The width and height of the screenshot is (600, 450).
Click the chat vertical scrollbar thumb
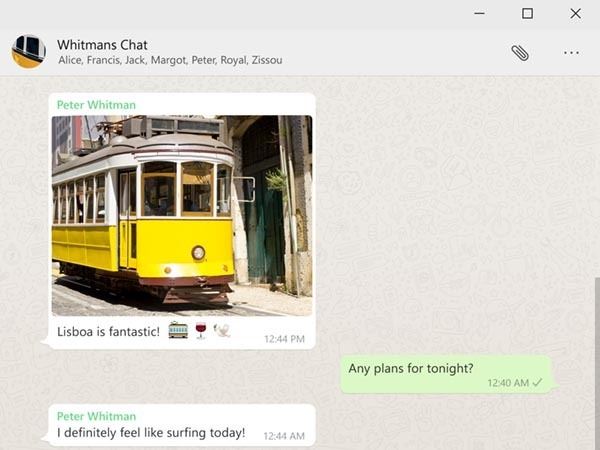(597, 364)
